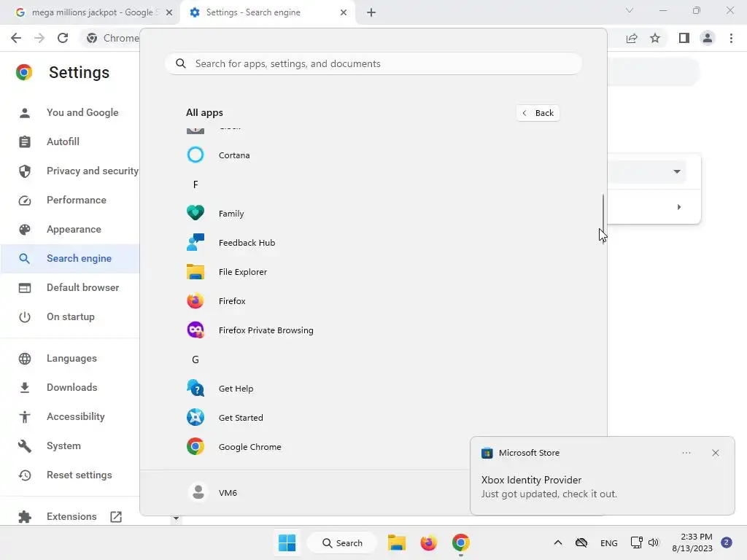This screenshot has height=560, width=747.
Task: Click the cloud sync tray icon
Action: pos(581,542)
